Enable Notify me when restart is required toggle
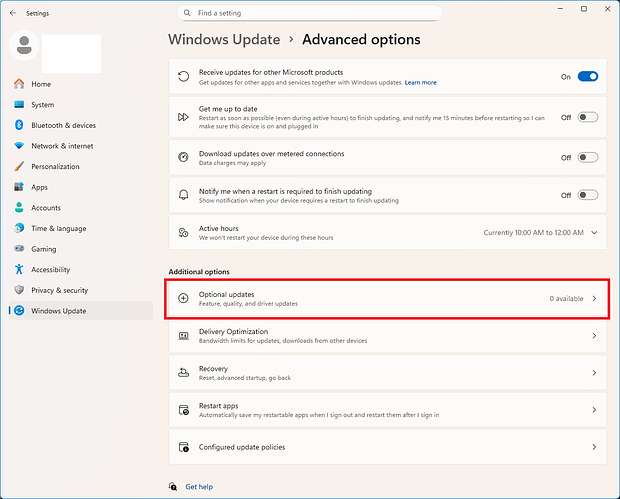 pyautogui.click(x=588, y=195)
